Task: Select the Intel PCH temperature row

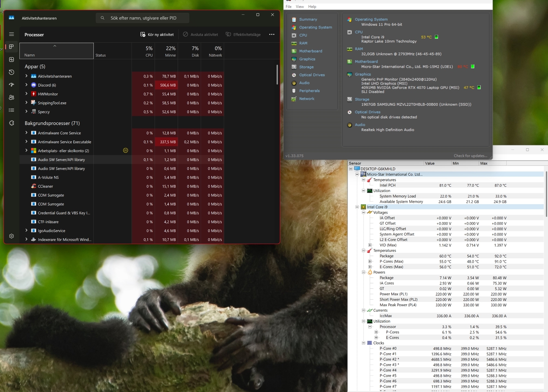Action: pyautogui.click(x=443, y=185)
